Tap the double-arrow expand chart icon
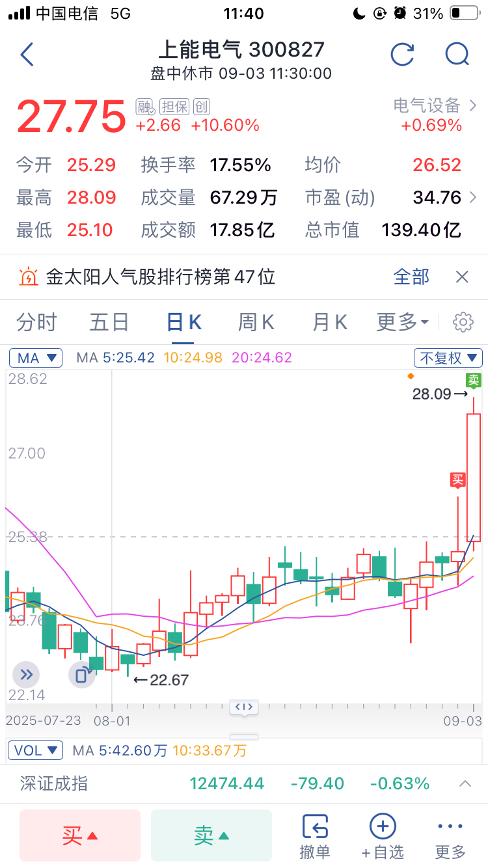This screenshot has height=868, width=488. [x=25, y=674]
